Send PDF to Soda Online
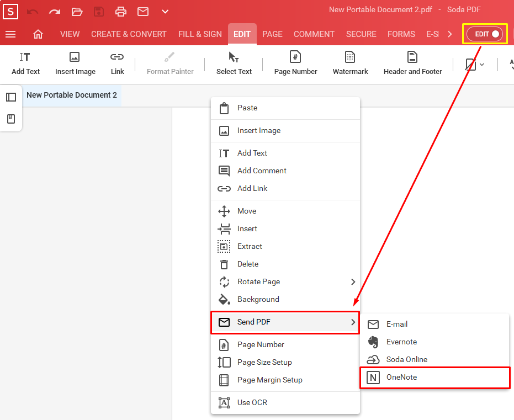Image resolution: width=514 pixels, height=420 pixels. point(434,360)
